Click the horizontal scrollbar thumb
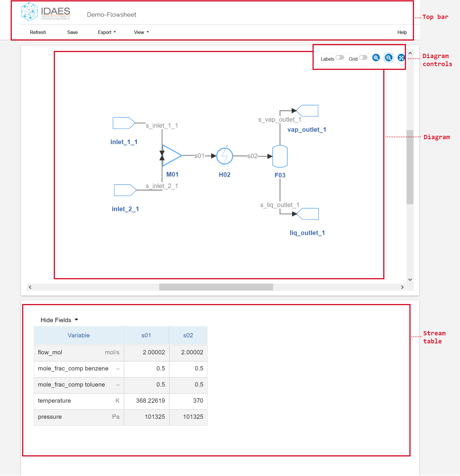This screenshot has height=476, width=460. pos(216,287)
